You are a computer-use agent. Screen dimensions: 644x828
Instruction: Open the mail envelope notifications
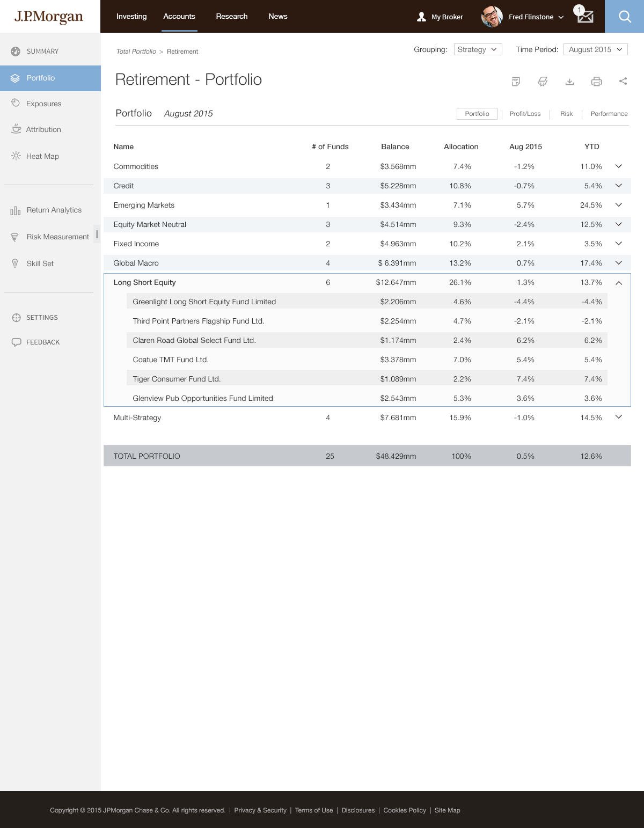pyautogui.click(x=585, y=17)
